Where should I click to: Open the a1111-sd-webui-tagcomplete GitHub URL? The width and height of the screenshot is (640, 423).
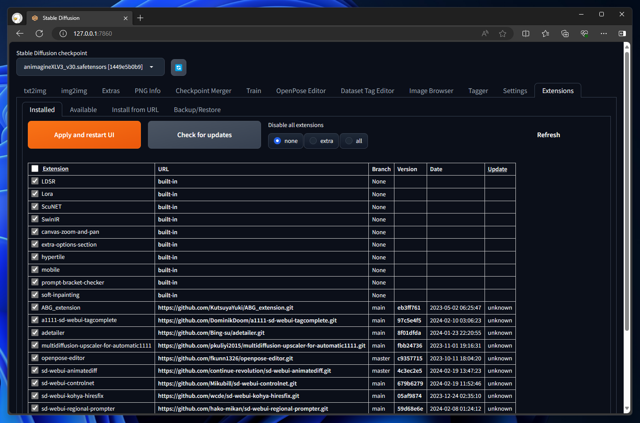(247, 320)
